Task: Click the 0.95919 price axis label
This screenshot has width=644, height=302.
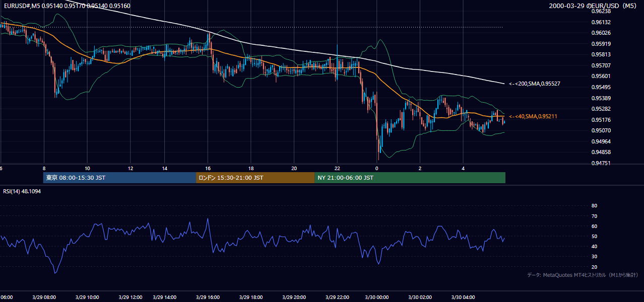Action: tap(601, 44)
